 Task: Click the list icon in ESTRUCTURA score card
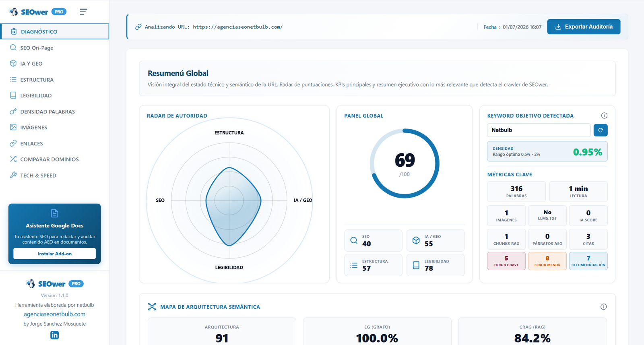tap(354, 265)
